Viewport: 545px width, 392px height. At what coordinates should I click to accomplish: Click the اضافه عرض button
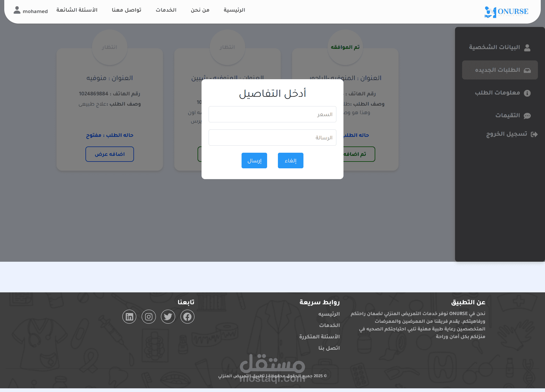pos(110,154)
